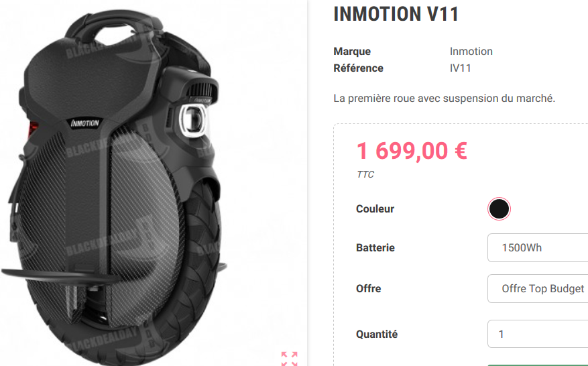588x366 pixels.
Task: Click the Référence label
Action: click(x=358, y=68)
